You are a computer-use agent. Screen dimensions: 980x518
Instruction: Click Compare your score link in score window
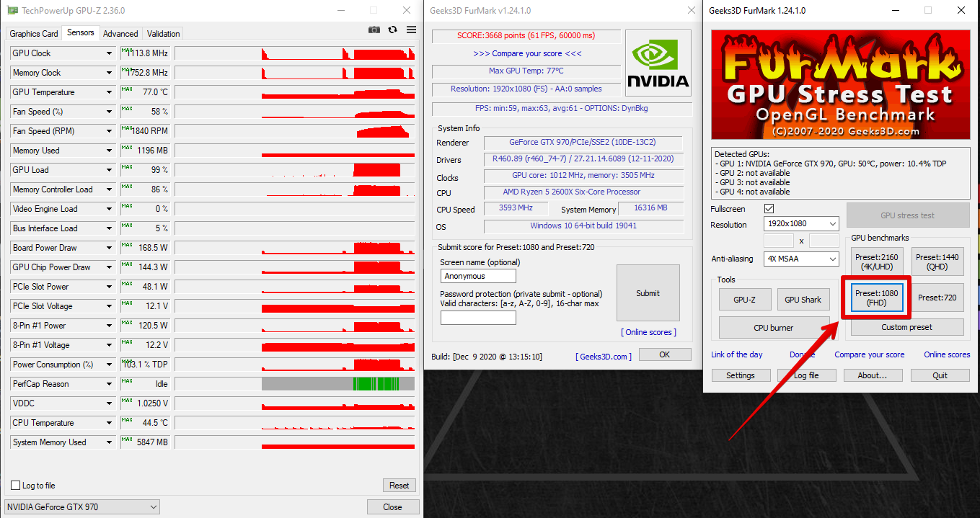(527, 53)
